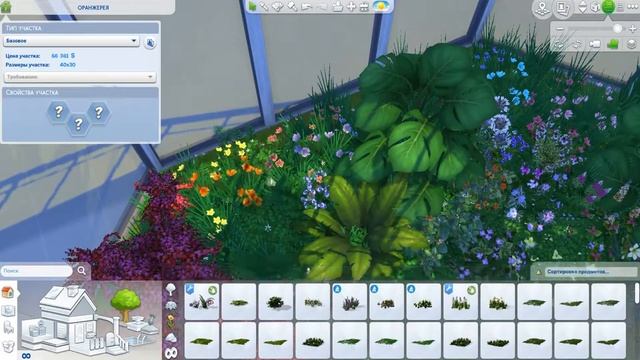The height and width of the screenshot is (360, 640).
Task: Redo action with greyed arrow
Action: [x=322, y=7]
